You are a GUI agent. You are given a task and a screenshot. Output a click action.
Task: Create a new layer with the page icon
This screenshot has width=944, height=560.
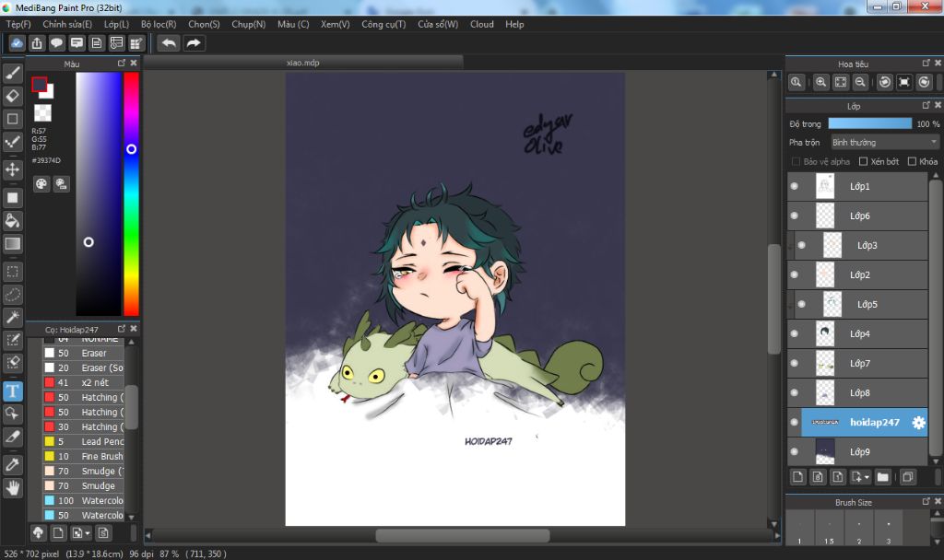click(x=797, y=477)
